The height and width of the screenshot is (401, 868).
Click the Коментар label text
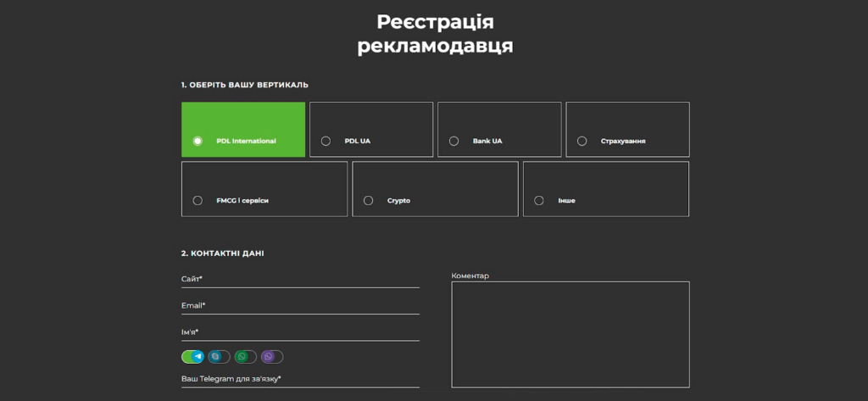click(x=470, y=276)
